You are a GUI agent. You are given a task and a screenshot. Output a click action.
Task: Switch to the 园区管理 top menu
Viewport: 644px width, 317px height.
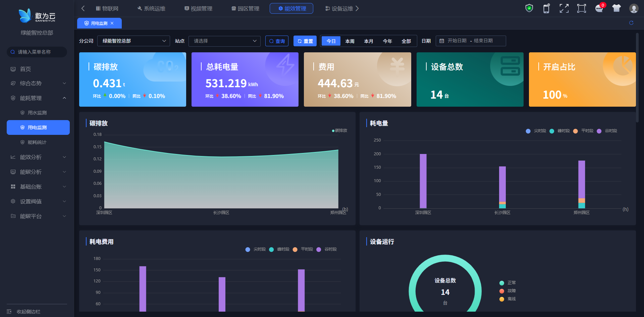[x=245, y=8]
